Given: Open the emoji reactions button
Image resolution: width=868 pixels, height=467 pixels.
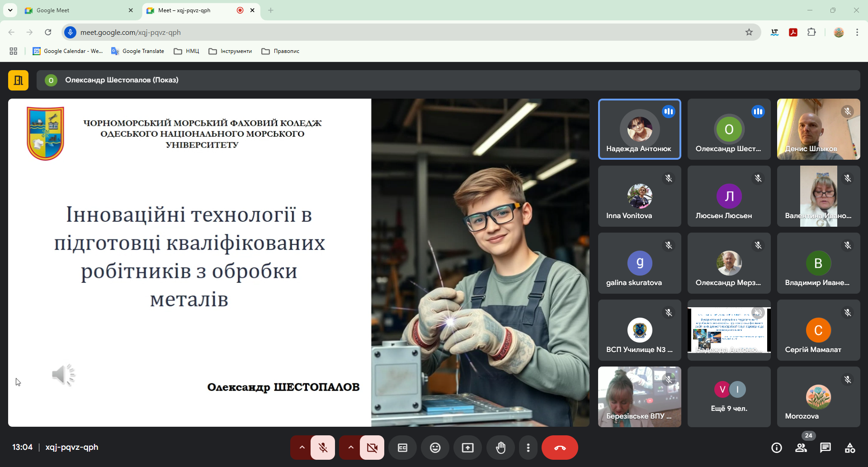Looking at the screenshot, I should (435, 448).
